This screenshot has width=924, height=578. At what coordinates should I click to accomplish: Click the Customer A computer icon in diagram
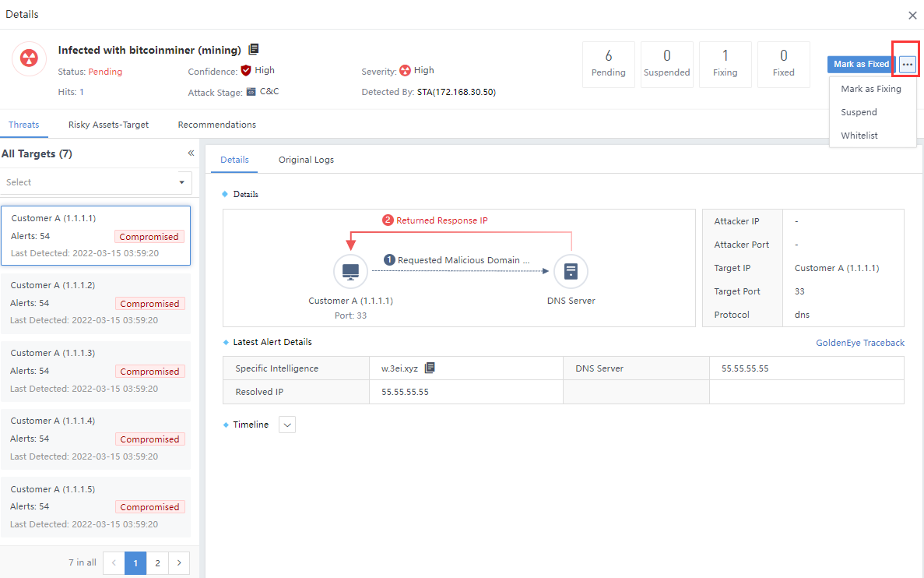point(350,272)
